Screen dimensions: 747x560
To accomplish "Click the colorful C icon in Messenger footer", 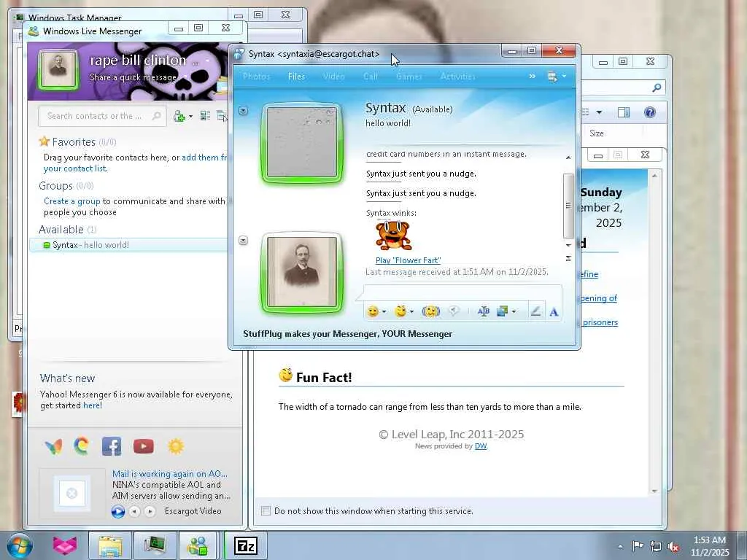I will (x=82, y=446).
